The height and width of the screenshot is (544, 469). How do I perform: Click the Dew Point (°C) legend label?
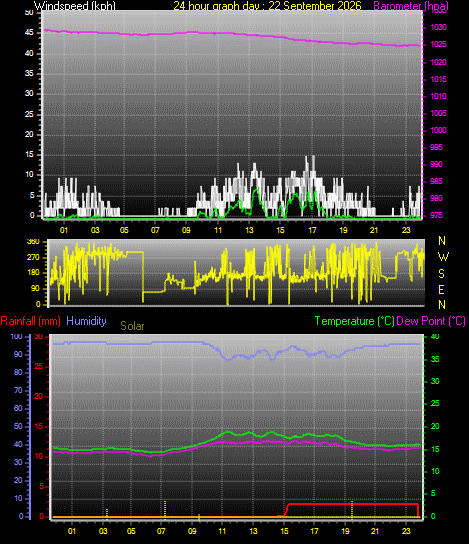[x=431, y=321]
